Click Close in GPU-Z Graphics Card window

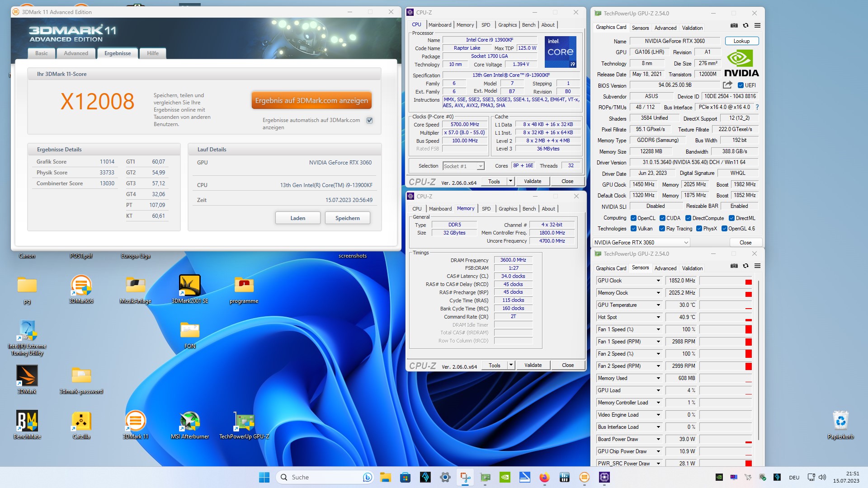745,243
